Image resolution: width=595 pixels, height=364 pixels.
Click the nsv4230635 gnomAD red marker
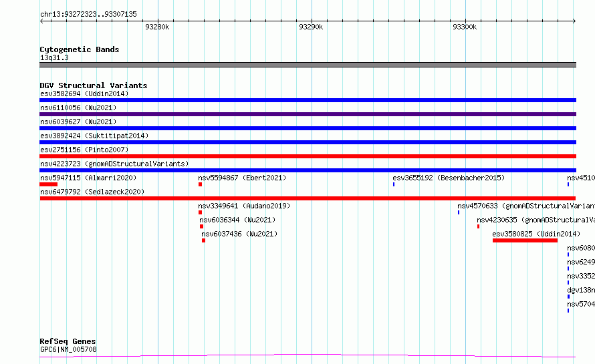tap(479, 226)
